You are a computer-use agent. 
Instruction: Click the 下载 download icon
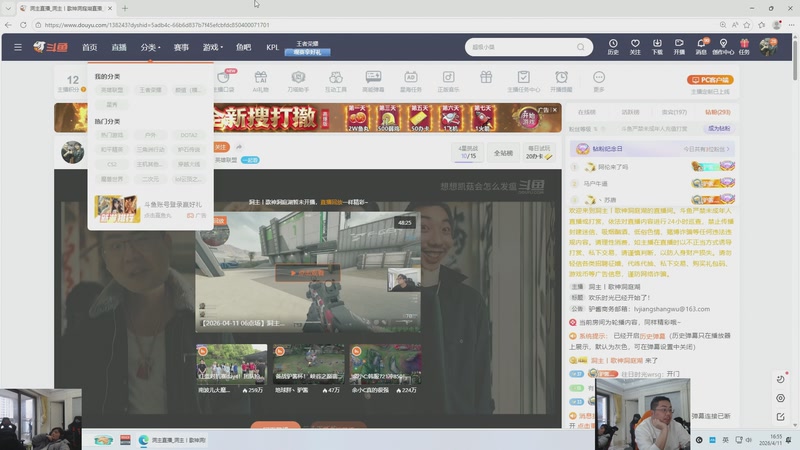(657, 46)
